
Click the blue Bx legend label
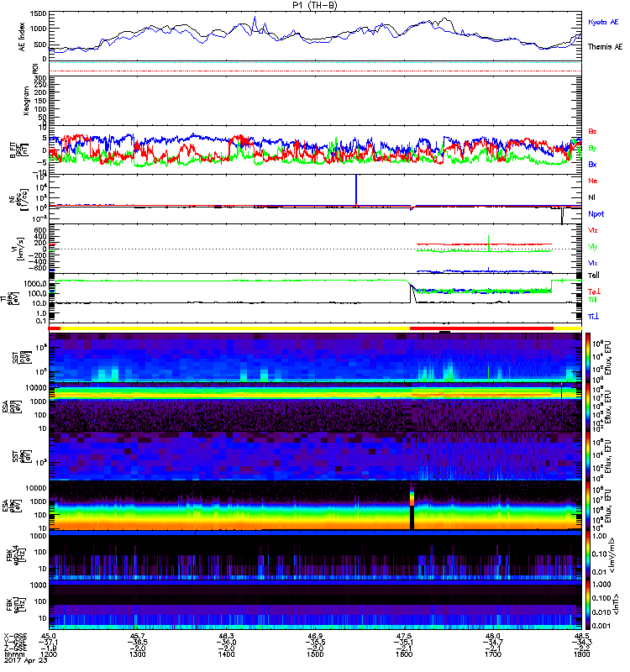(592, 165)
